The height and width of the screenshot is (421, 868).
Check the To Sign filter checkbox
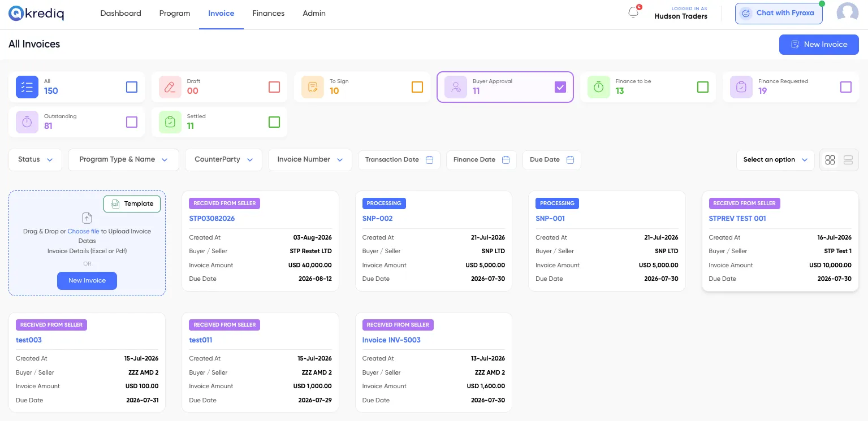[417, 87]
